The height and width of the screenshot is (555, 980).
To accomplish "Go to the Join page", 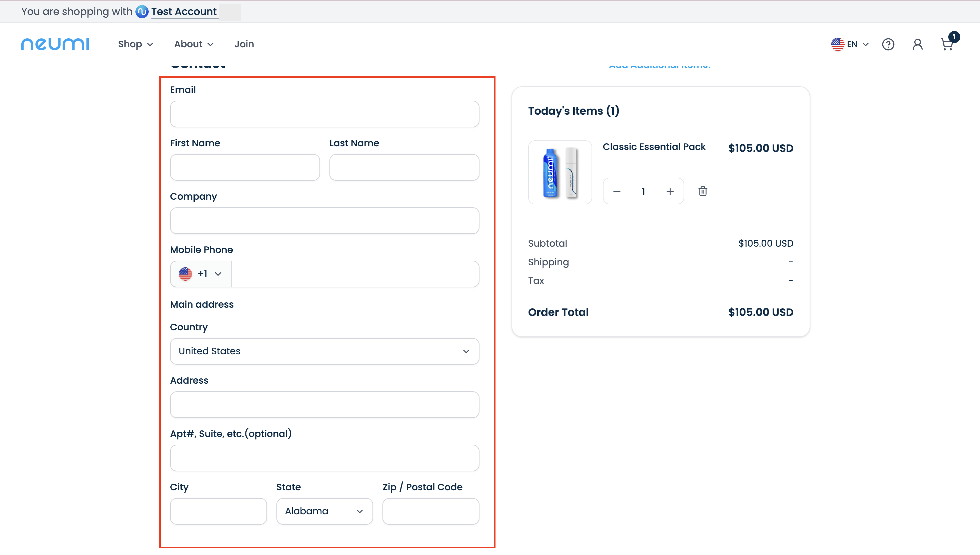I will [244, 44].
